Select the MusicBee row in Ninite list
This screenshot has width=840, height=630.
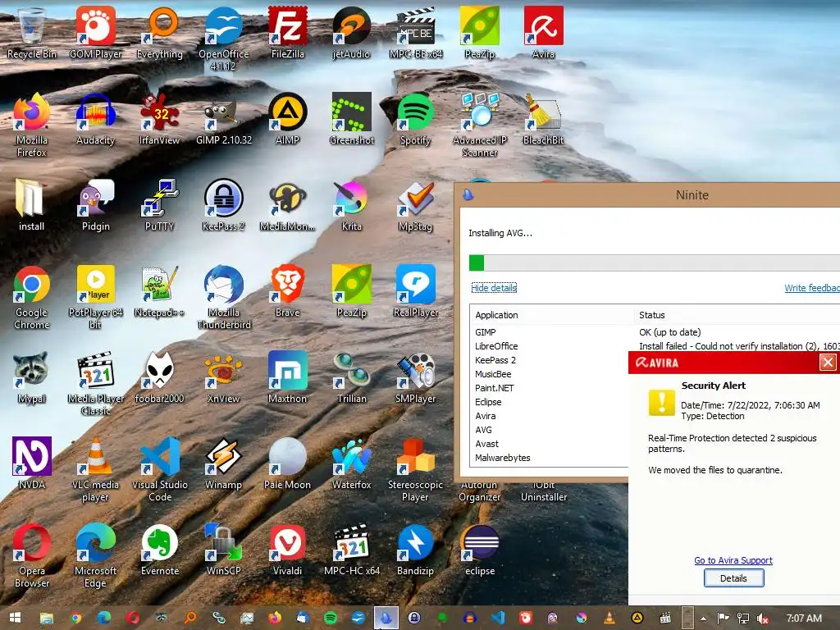(550, 374)
